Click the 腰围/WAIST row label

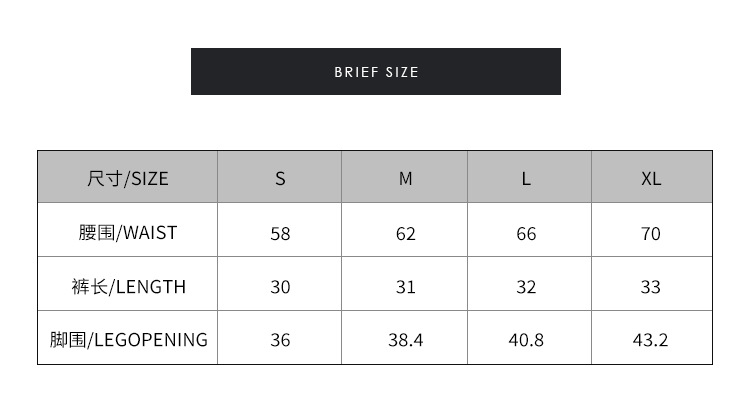pos(128,232)
